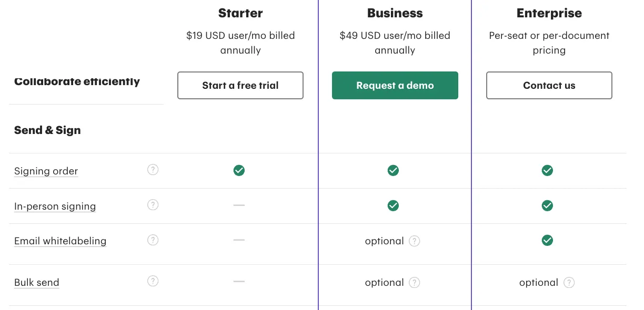Click Business In-person signing green checkmark
Image resolution: width=644 pixels, height=310 pixels.
pyautogui.click(x=393, y=205)
